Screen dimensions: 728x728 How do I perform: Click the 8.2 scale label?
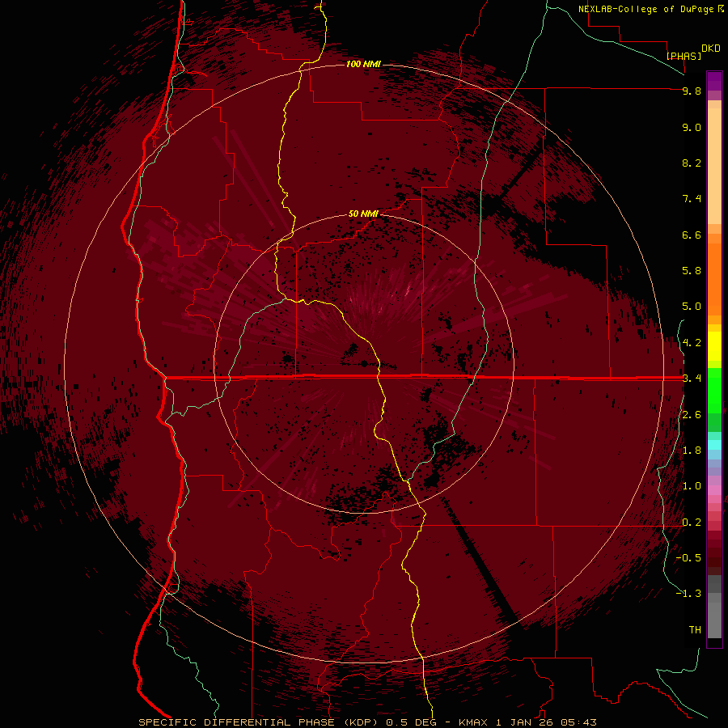click(x=692, y=163)
